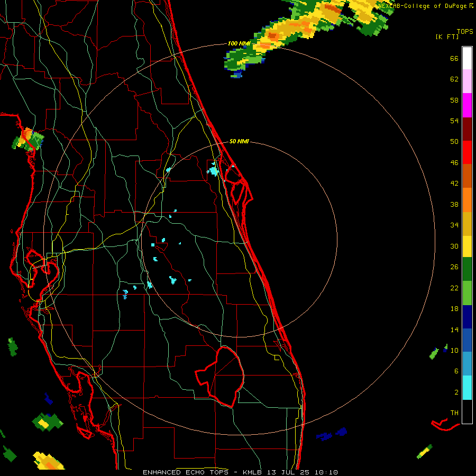This screenshot has width=476, height=476.
Task: Select the 66 value on the scale
Action: click(x=454, y=58)
